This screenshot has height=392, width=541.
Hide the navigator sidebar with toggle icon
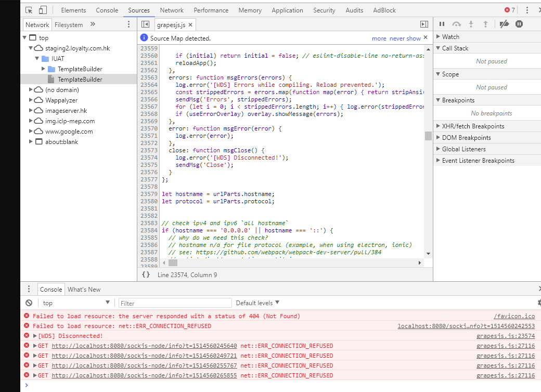point(145,24)
